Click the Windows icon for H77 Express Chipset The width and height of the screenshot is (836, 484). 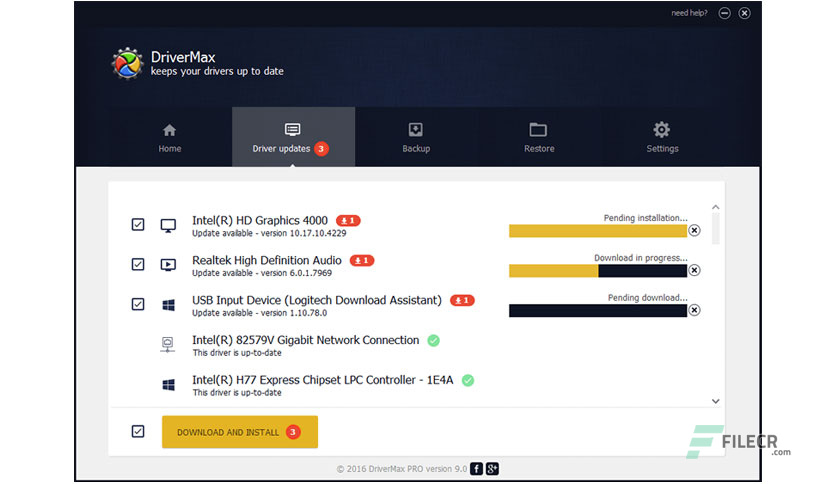click(168, 384)
